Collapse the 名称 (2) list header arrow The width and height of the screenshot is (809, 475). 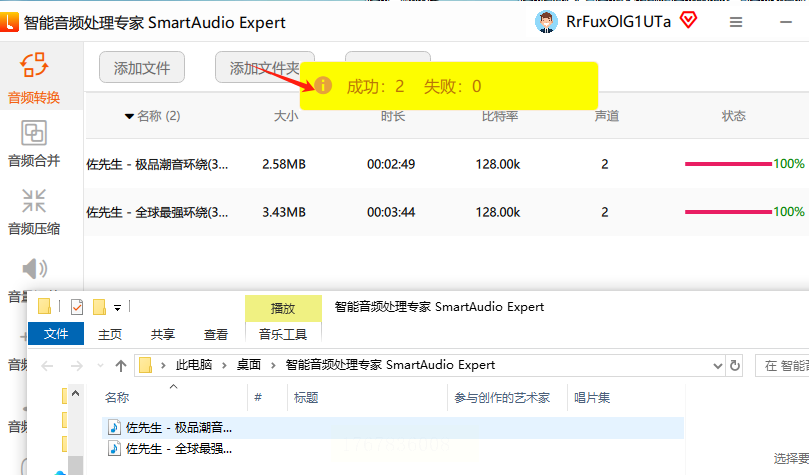point(130,117)
